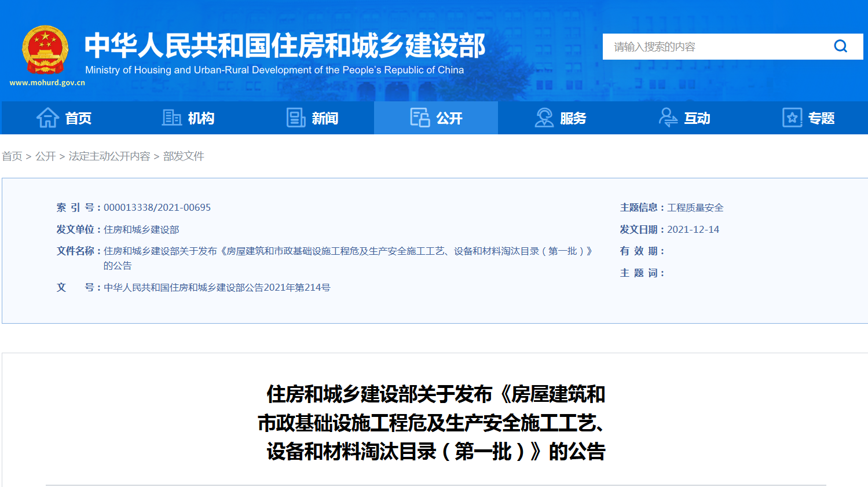Click the 互动 user exchange icon
Viewport: 868px width, 487px height.
click(x=668, y=118)
